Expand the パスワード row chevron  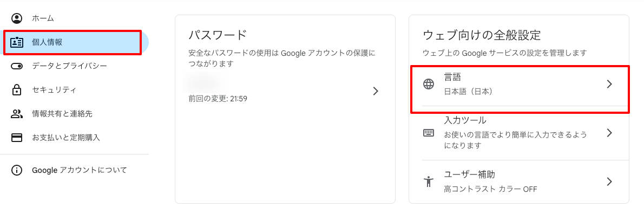click(376, 91)
